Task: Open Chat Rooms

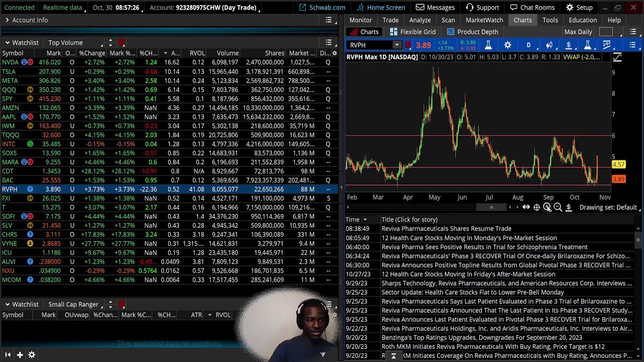Action: click(532, 8)
